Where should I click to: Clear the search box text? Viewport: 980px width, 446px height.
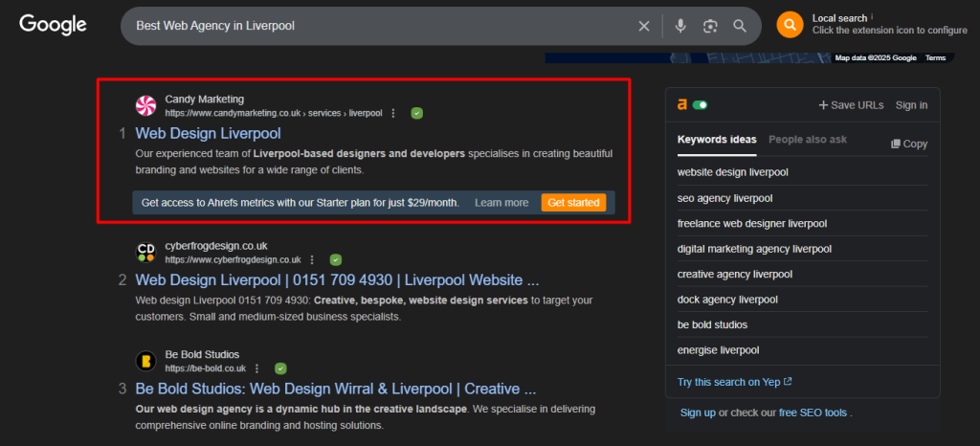tap(644, 26)
